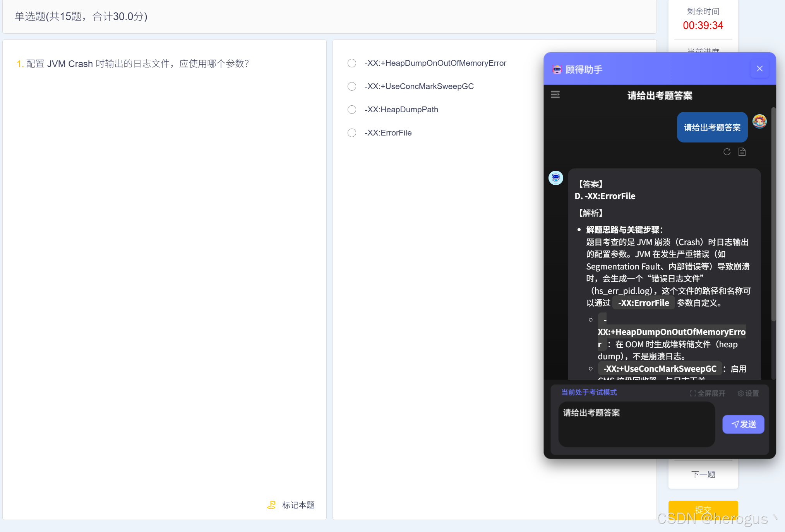Select option -XX:+UseConcMarkSweepGC
Screen dimensions: 785x532
coord(352,86)
